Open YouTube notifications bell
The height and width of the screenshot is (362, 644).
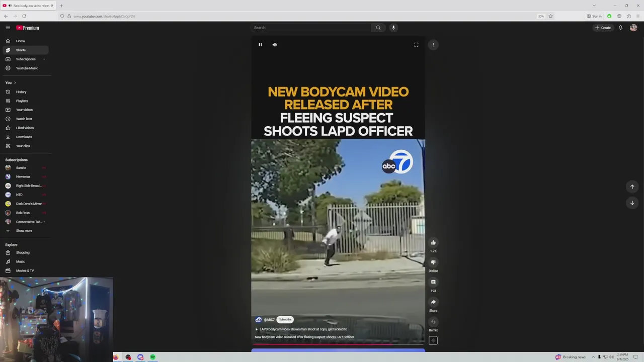[x=620, y=28]
